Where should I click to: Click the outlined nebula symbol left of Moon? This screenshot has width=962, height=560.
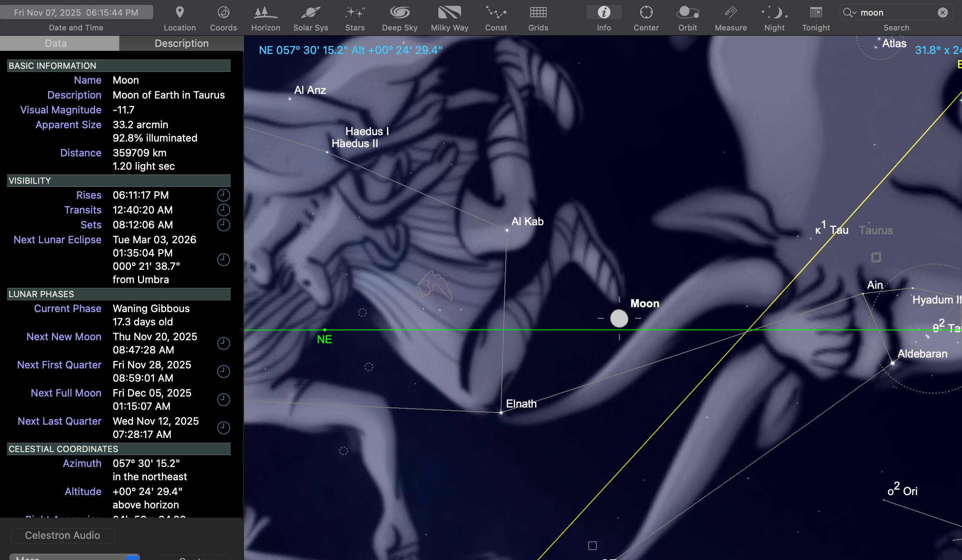pos(433,285)
